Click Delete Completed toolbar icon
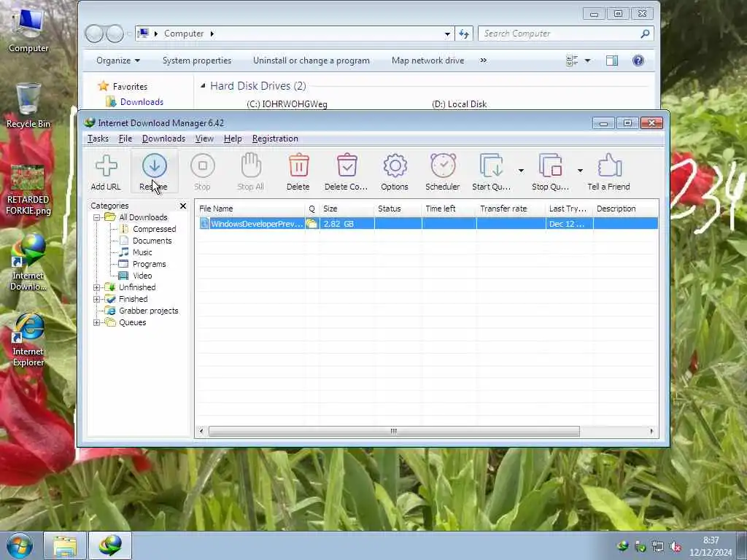The height and width of the screenshot is (560, 747). point(347,172)
